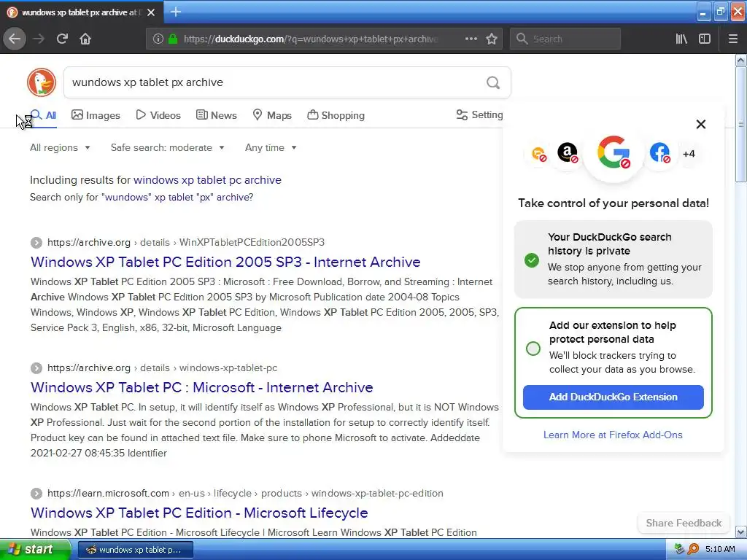Close the wundows xp tablet px archive tab
Screen dimensions: 747x560
click(x=151, y=12)
